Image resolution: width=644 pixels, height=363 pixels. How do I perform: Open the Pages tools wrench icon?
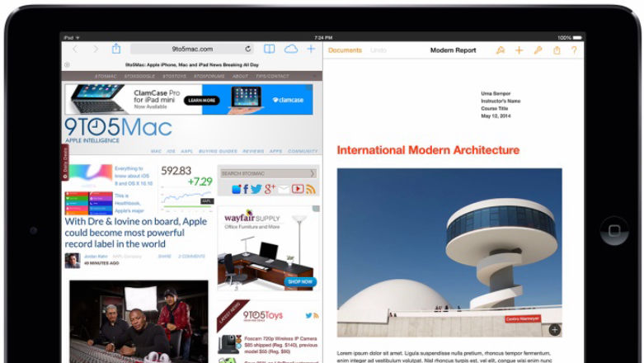click(538, 50)
